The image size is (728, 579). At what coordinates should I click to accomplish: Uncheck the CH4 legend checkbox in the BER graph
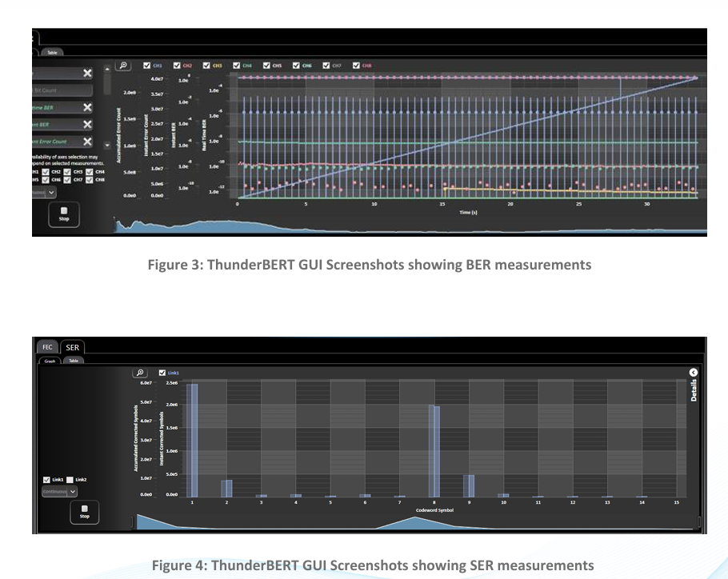pos(236,66)
